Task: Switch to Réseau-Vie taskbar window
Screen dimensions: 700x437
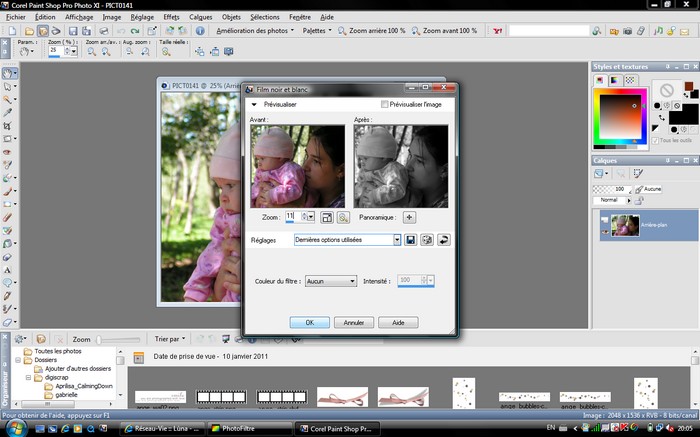Action: coord(162,429)
